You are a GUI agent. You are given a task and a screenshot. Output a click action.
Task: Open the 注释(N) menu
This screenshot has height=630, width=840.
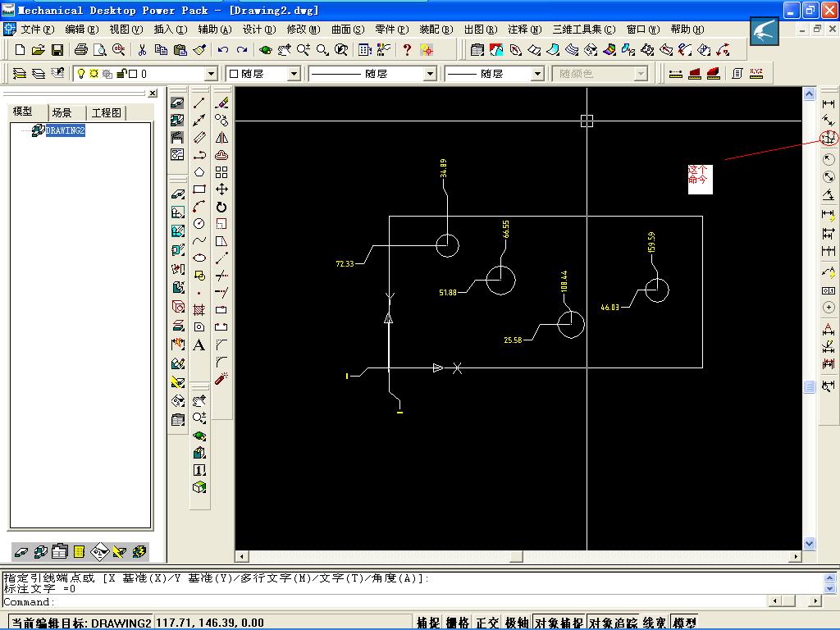point(524,30)
